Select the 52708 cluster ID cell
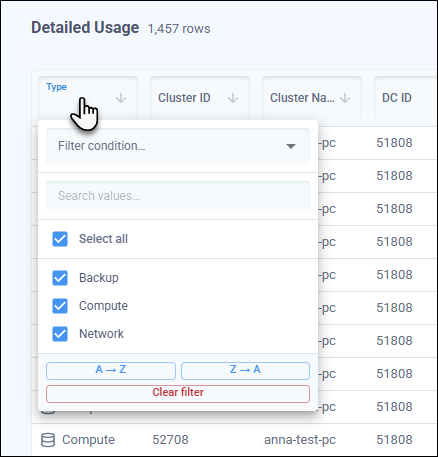 tap(170, 440)
